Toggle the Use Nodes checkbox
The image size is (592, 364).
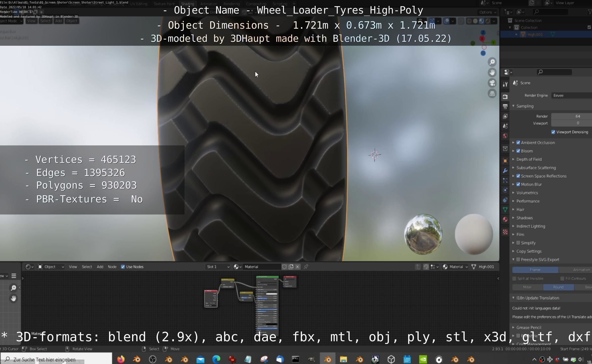click(123, 267)
